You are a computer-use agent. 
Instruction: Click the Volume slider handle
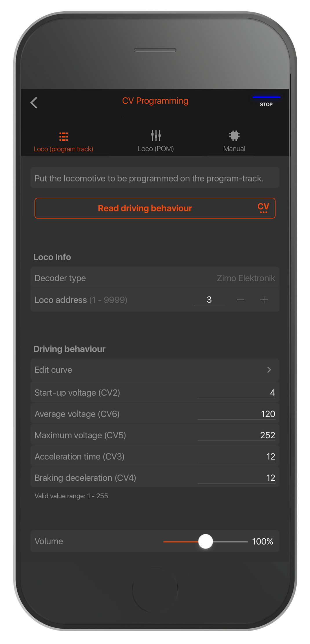point(206,541)
